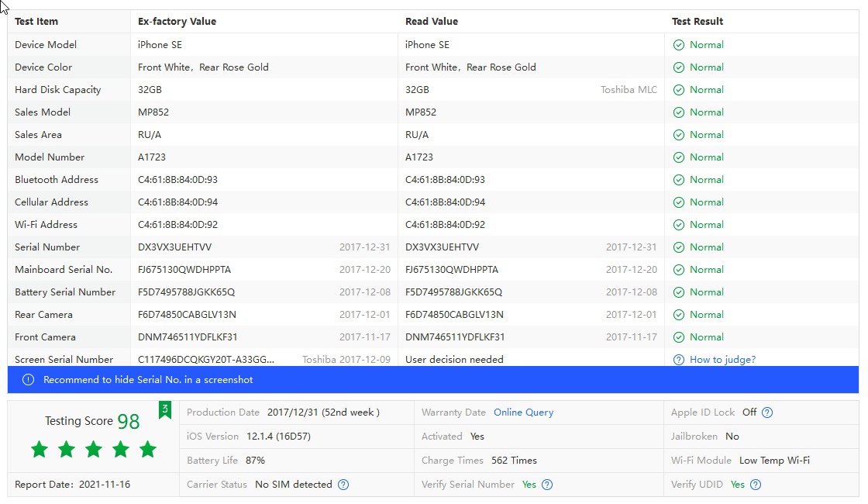Screen dimensions: 868x504
Task: Click the green check icon in Device Color row
Action: click(679, 67)
